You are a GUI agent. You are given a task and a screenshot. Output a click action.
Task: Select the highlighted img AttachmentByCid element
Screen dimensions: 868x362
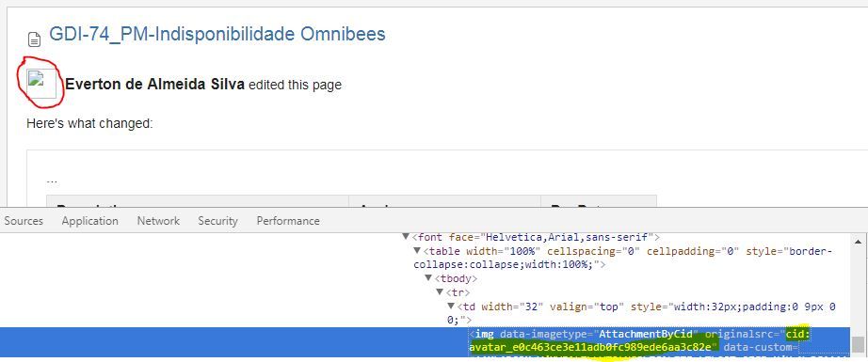[425, 341]
